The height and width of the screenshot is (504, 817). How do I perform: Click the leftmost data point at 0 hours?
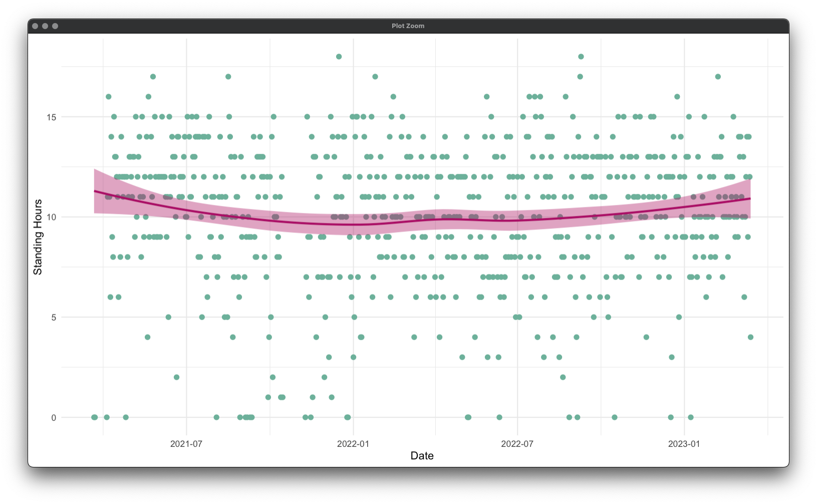pyautogui.click(x=94, y=417)
